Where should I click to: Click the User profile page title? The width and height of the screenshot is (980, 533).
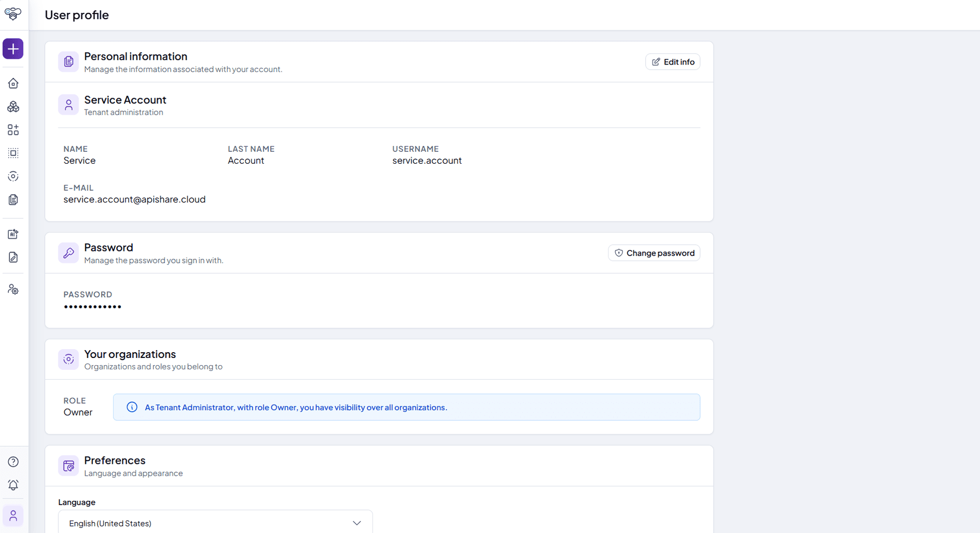coord(76,14)
